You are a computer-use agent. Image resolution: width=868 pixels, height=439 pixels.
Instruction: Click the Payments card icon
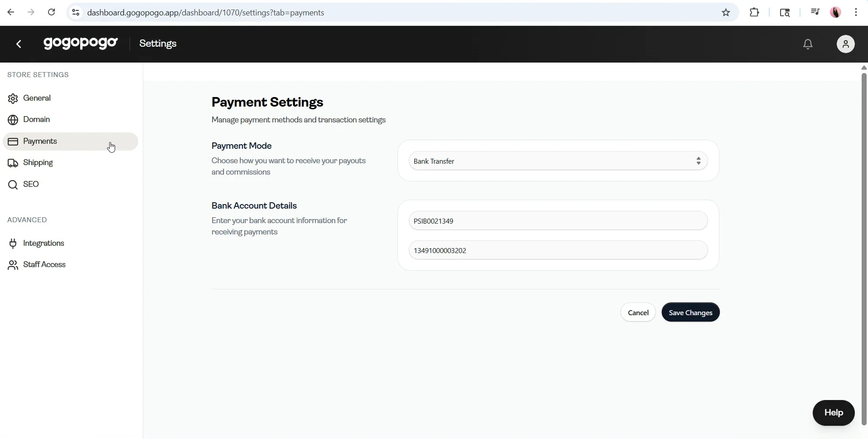tap(13, 141)
